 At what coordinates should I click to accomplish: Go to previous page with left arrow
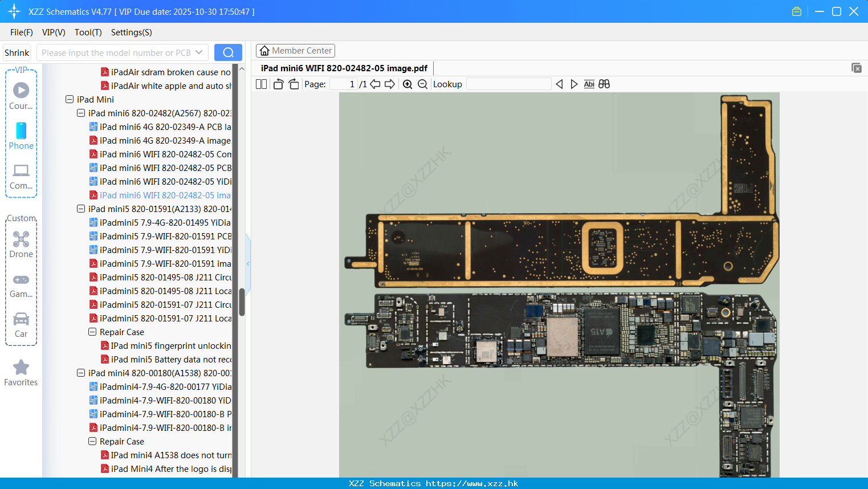click(375, 84)
